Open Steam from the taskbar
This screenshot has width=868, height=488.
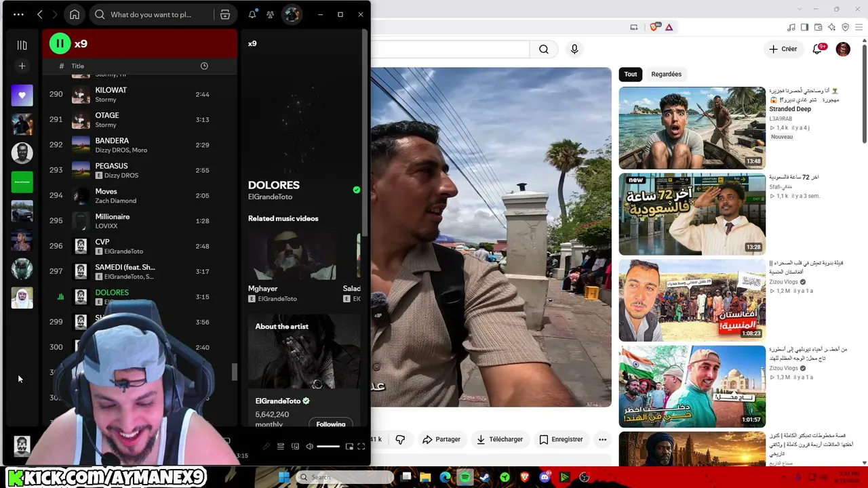click(x=485, y=477)
